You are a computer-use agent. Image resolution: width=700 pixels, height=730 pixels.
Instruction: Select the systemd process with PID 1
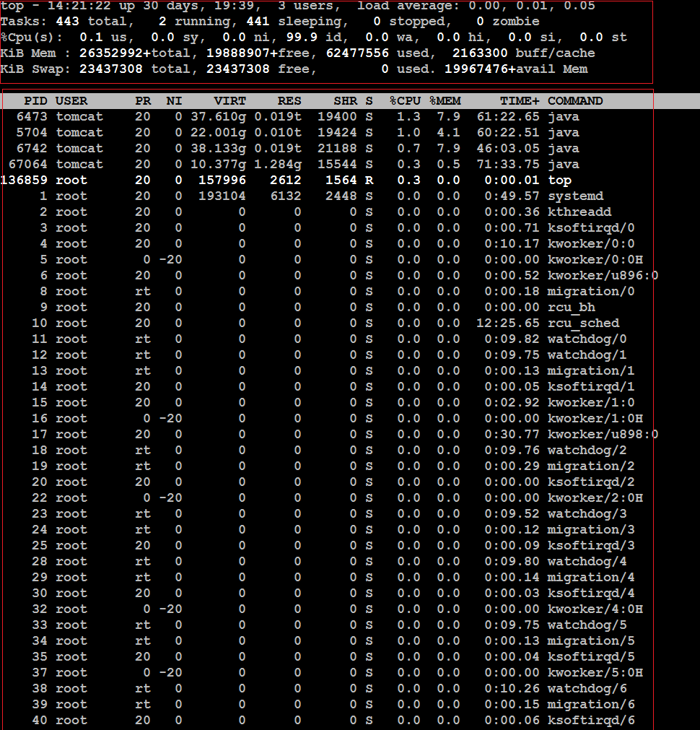(x=289, y=196)
